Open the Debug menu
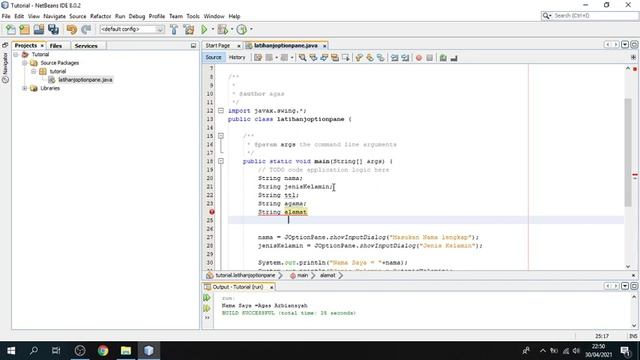 (137, 16)
